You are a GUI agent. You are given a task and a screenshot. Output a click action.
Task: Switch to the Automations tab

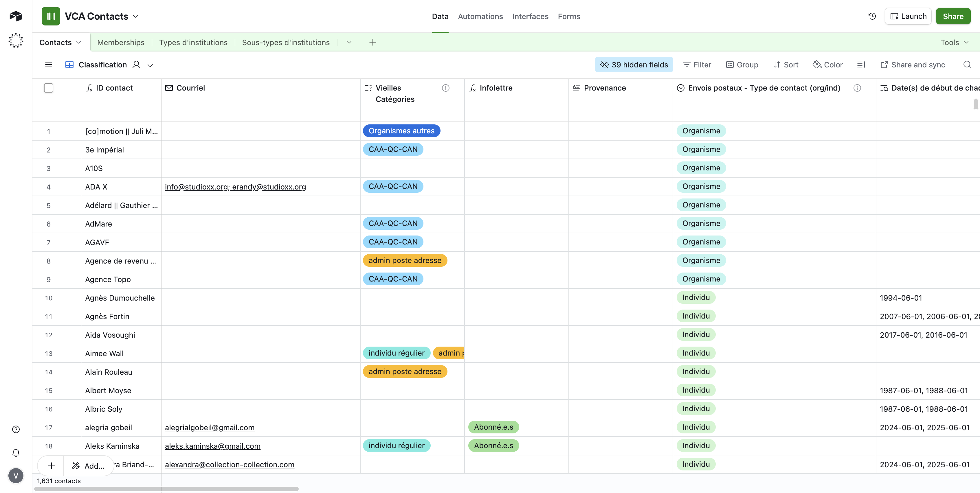pyautogui.click(x=480, y=16)
